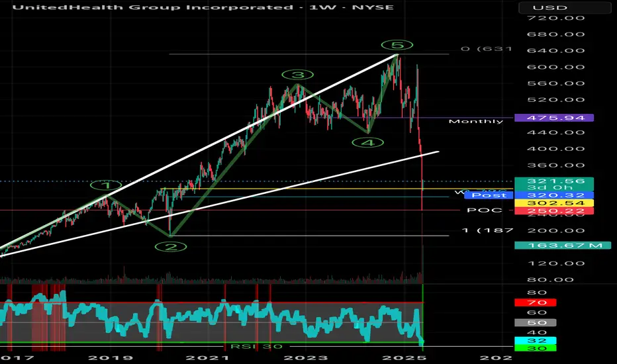This screenshot has height=364, width=617.
Task: Select the yellow 302.54 price label
Action: 554,203
